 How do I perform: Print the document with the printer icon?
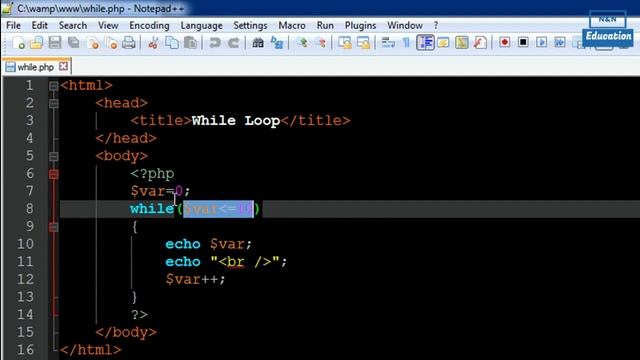(129, 42)
